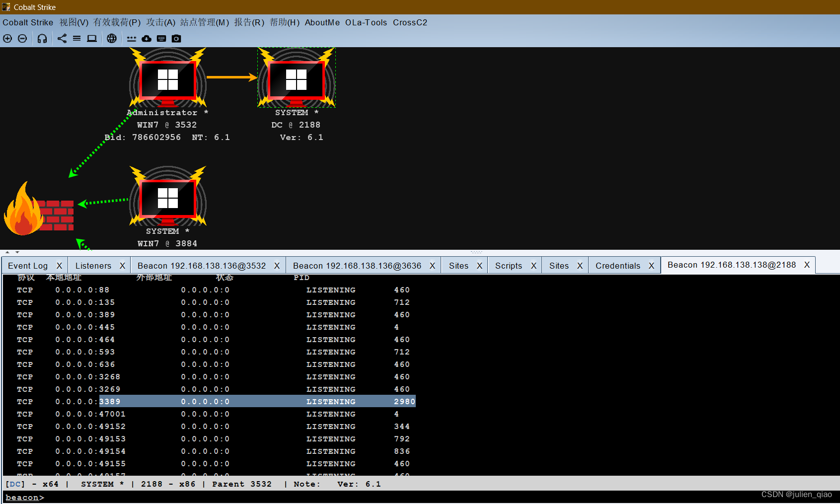
Task: Click LISTENING state in the 593 row
Action: (331, 352)
